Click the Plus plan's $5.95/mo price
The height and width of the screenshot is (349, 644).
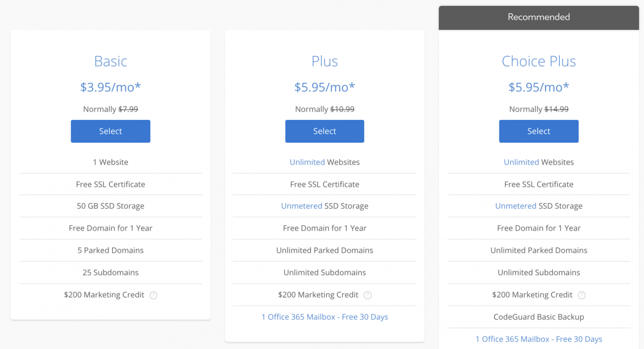pos(325,87)
